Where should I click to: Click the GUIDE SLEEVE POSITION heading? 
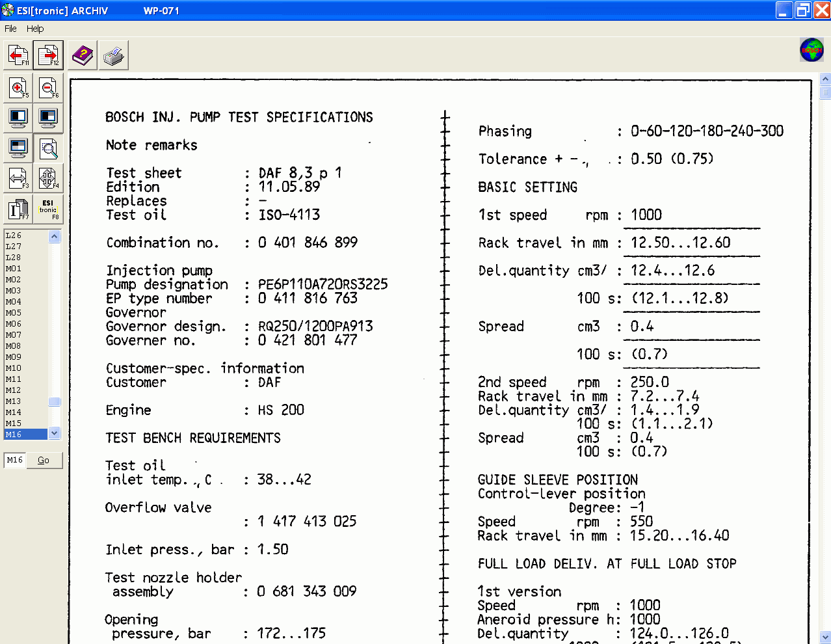coord(558,480)
